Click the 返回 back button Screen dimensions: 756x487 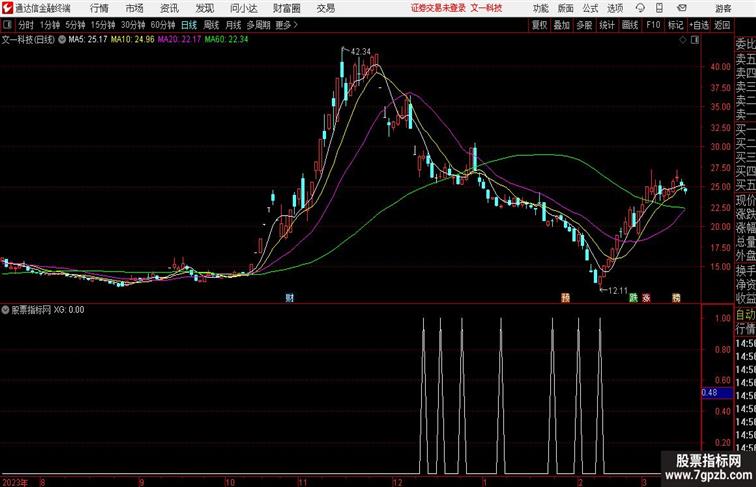[722, 25]
